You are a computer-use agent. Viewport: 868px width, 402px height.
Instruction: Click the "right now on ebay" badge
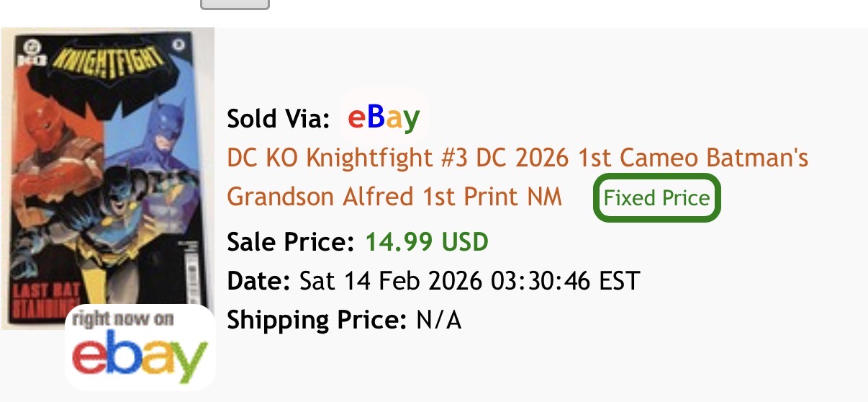pyautogui.click(x=140, y=349)
